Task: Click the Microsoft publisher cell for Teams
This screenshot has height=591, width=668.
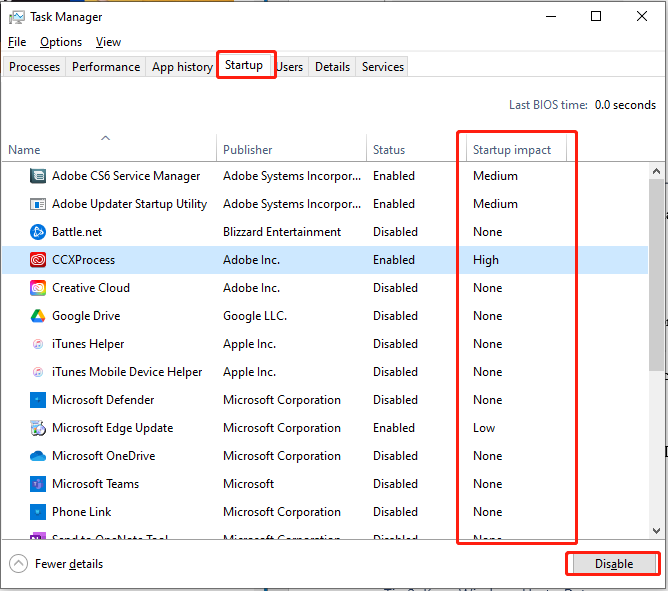Action: (248, 484)
